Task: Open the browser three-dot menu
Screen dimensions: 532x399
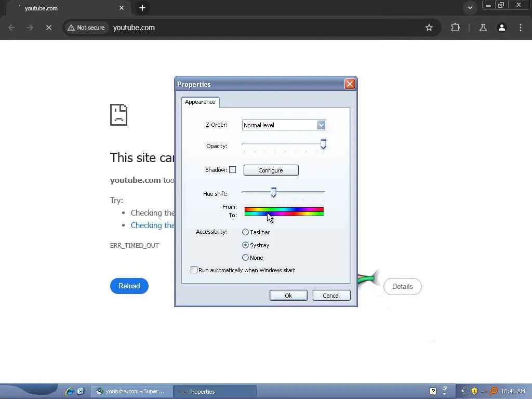Action: click(x=521, y=28)
